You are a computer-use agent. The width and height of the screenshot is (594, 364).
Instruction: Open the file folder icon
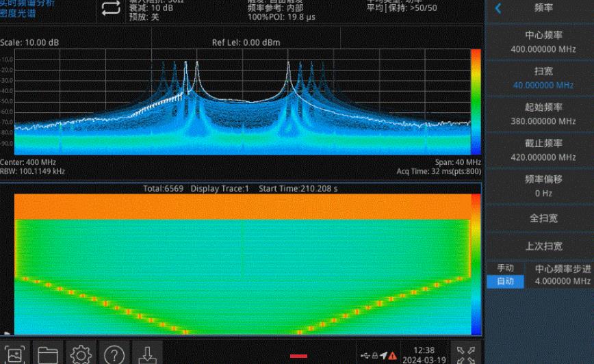pos(47,354)
